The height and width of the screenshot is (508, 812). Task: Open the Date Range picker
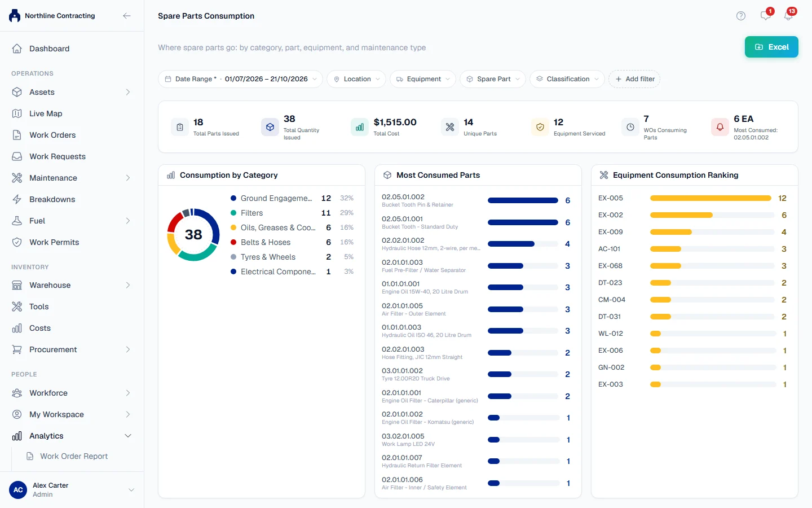[241, 79]
